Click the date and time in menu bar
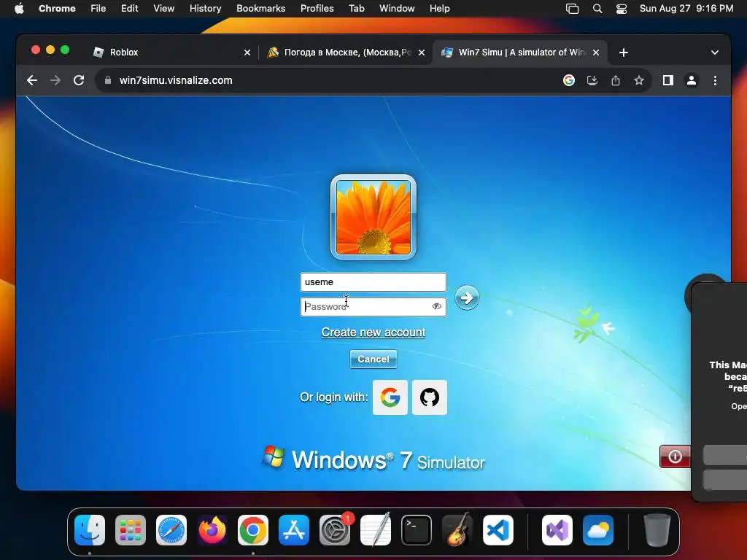 coord(686,9)
